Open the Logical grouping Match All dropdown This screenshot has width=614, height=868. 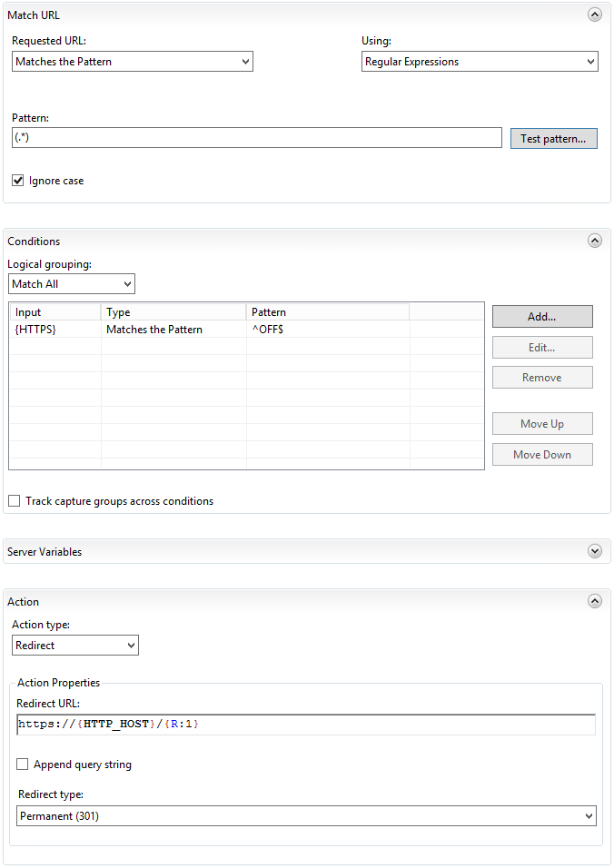coord(72,284)
